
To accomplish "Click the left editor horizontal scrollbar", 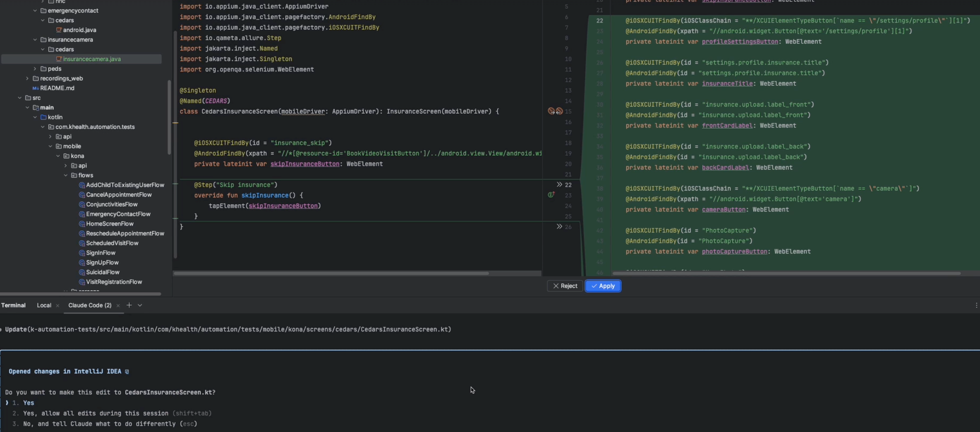I will (331, 274).
